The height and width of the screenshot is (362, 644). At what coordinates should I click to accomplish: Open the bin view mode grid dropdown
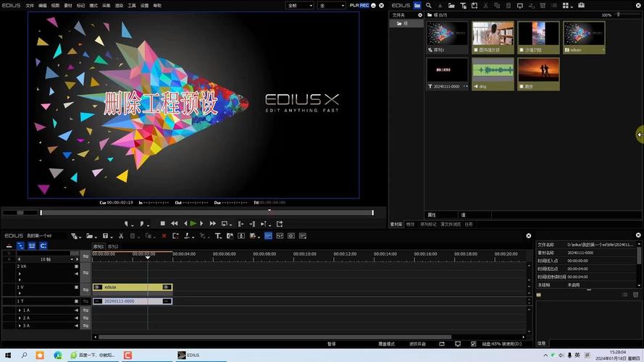[x=572, y=7]
